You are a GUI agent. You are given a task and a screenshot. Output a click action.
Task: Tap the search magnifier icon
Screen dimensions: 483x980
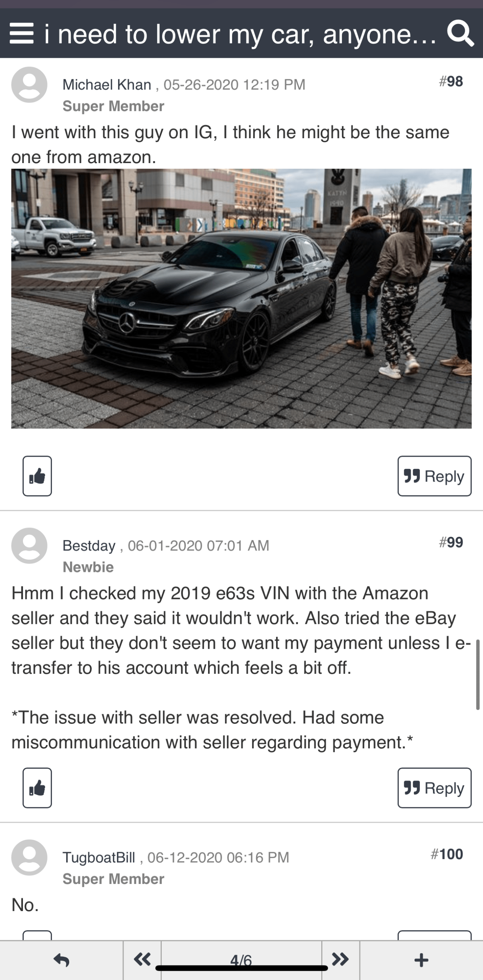[460, 34]
